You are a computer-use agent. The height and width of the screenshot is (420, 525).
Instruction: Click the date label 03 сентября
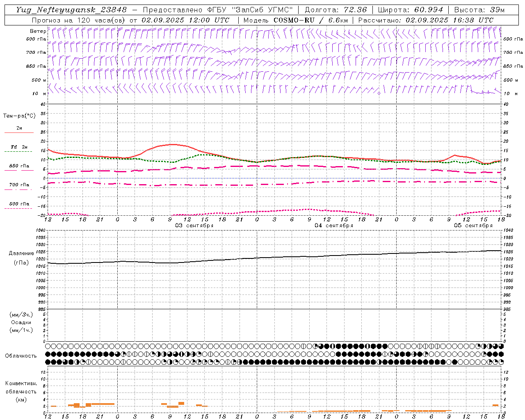coord(194,226)
